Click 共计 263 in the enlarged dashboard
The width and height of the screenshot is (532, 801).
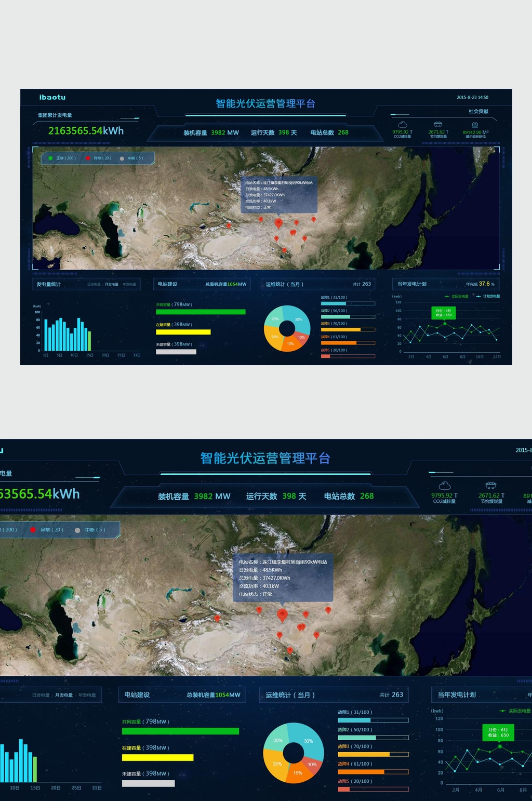[391, 695]
